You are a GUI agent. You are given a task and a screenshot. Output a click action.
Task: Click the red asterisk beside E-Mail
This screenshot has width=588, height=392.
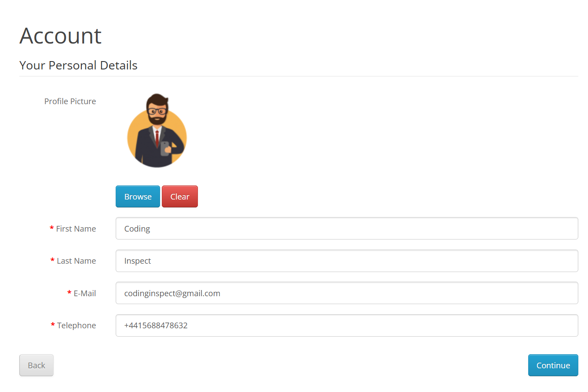(69, 293)
